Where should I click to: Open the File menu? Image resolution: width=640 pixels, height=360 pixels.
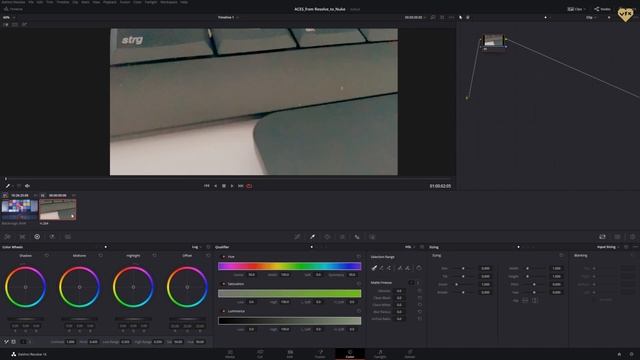(x=31, y=2)
